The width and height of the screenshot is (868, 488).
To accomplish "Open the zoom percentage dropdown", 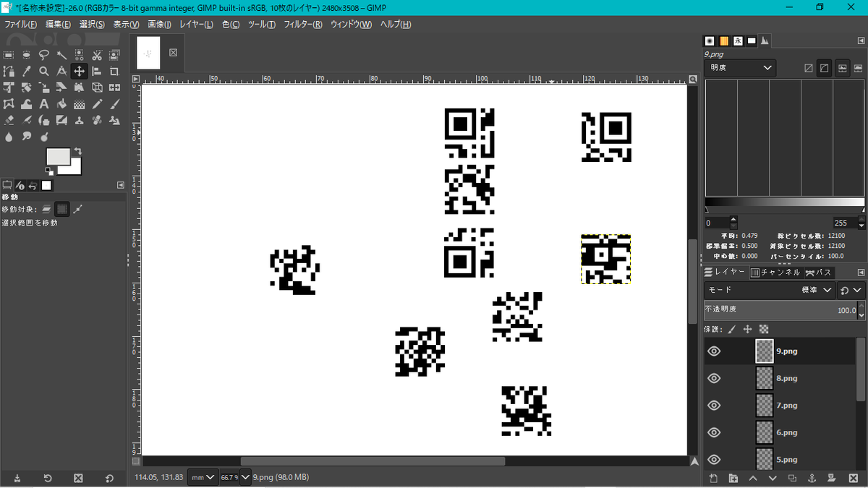I will point(246,477).
